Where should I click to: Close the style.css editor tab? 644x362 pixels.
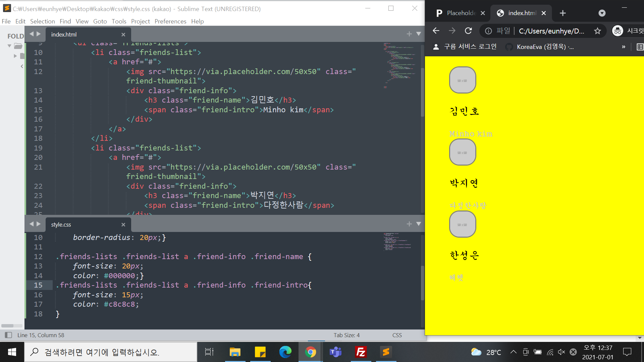pos(123,225)
